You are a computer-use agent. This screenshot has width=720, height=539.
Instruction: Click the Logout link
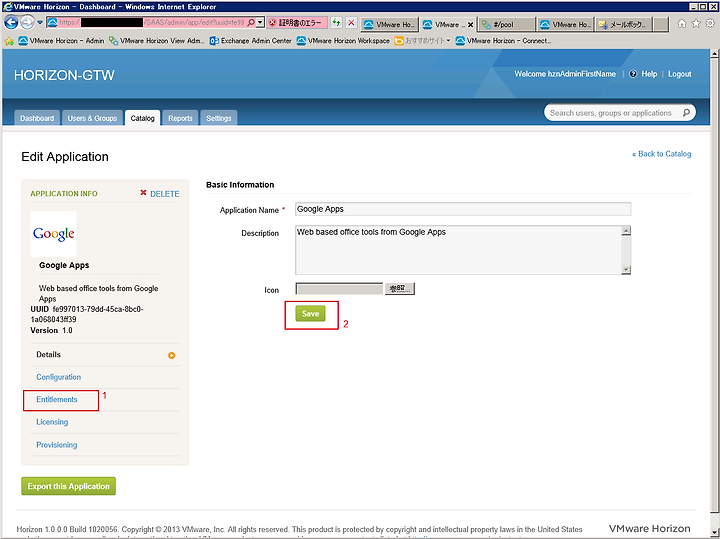679,74
